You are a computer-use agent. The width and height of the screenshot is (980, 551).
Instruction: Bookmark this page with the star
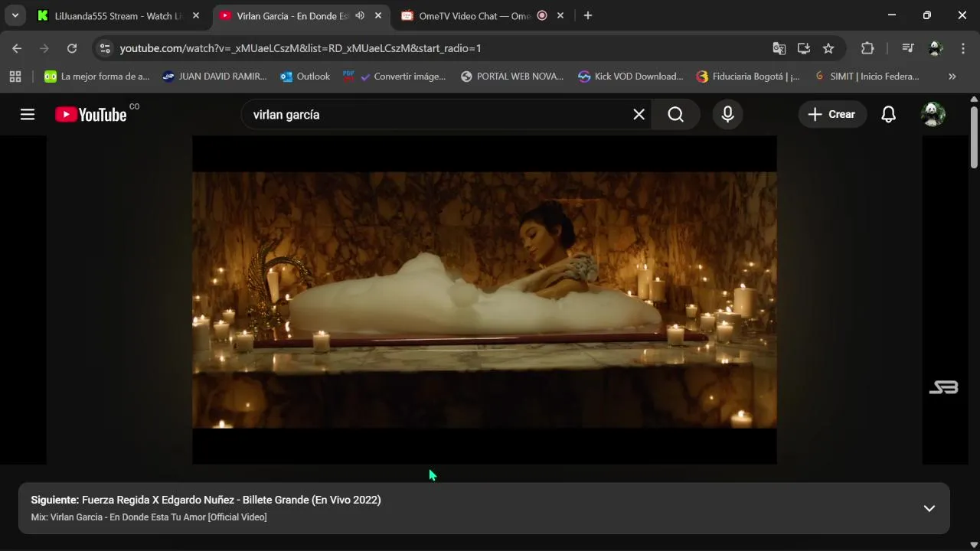pyautogui.click(x=828, y=48)
